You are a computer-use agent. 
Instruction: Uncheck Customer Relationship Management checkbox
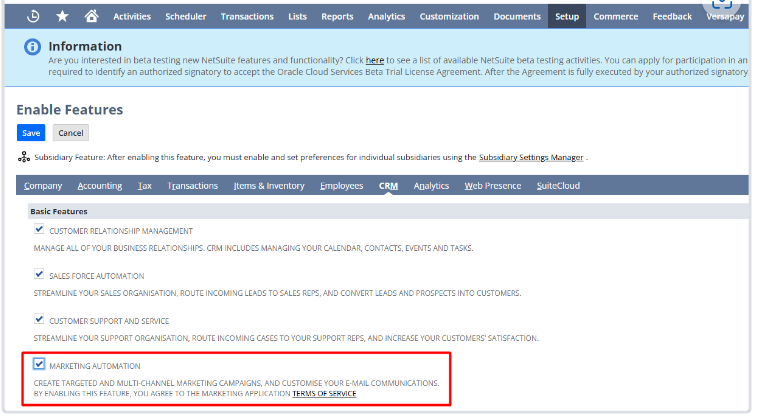coord(39,230)
